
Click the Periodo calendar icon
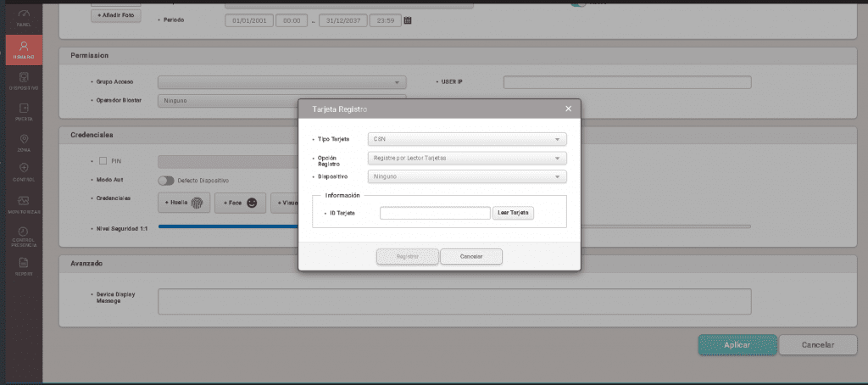click(x=408, y=20)
